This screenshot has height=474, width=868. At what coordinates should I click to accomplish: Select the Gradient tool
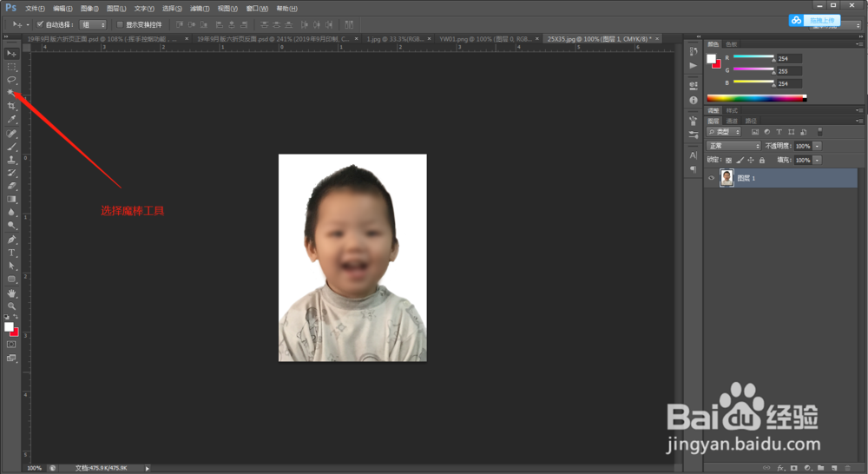coord(11,199)
